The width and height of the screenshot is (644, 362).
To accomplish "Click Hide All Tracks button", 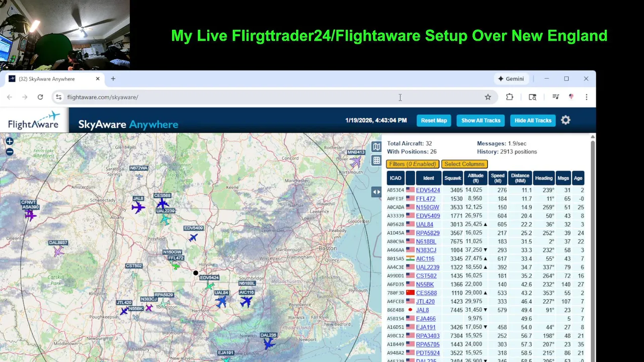I will pyautogui.click(x=533, y=120).
